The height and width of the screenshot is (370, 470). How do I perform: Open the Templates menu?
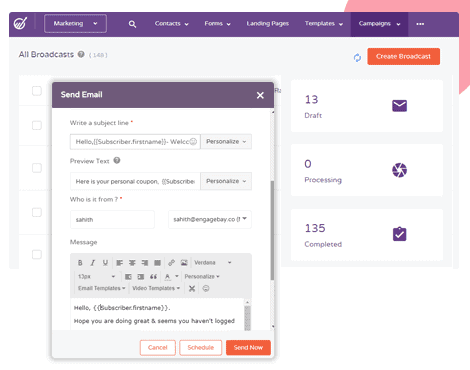click(324, 24)
